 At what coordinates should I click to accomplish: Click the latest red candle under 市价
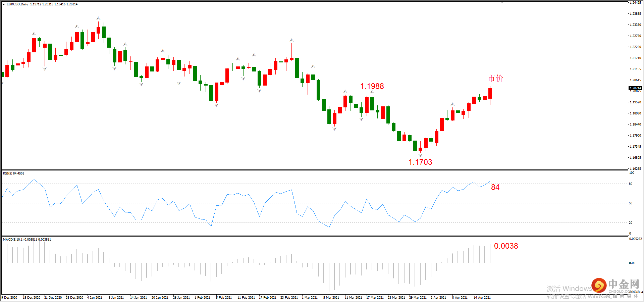tap(490, 93)
